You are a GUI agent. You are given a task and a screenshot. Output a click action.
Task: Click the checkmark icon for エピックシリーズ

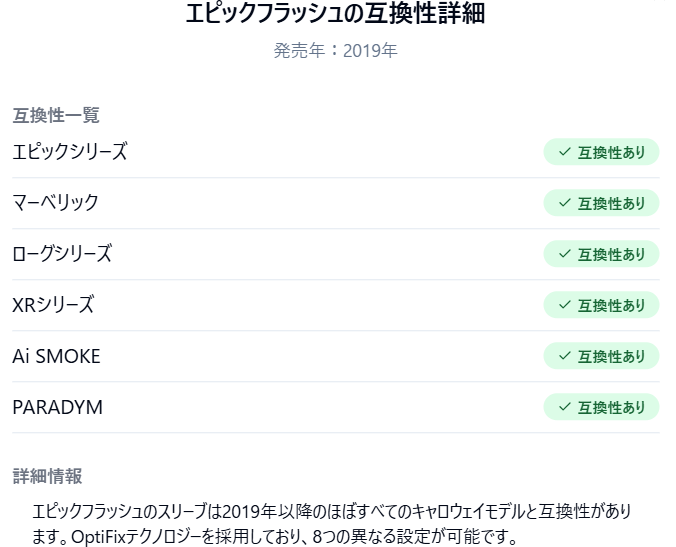tap(565, 152)
